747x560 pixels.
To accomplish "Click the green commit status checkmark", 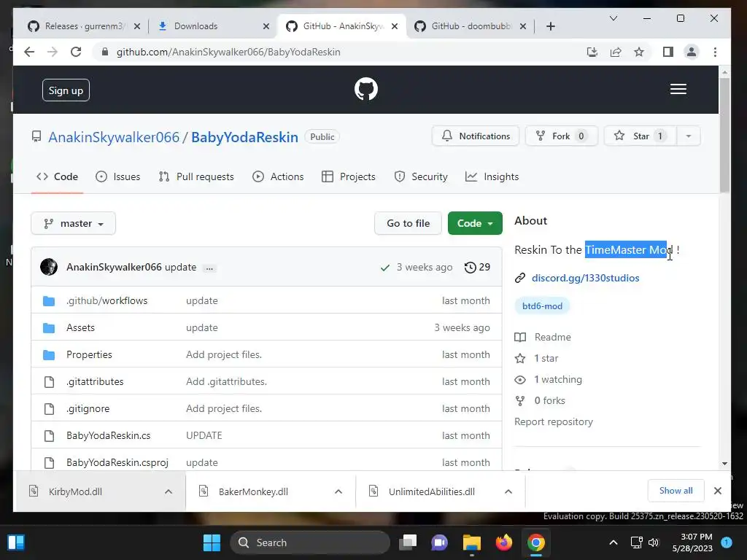I will [x=385, y=268].
